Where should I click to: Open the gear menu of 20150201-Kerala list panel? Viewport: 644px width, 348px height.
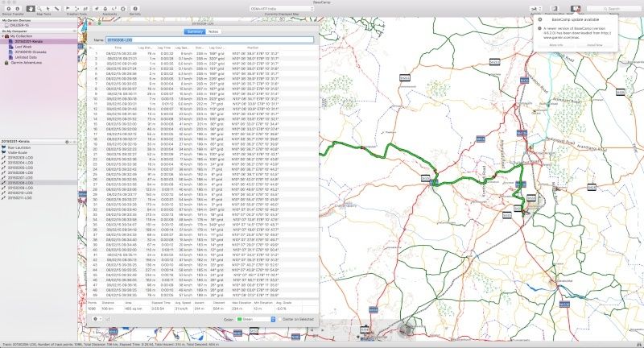68,142
